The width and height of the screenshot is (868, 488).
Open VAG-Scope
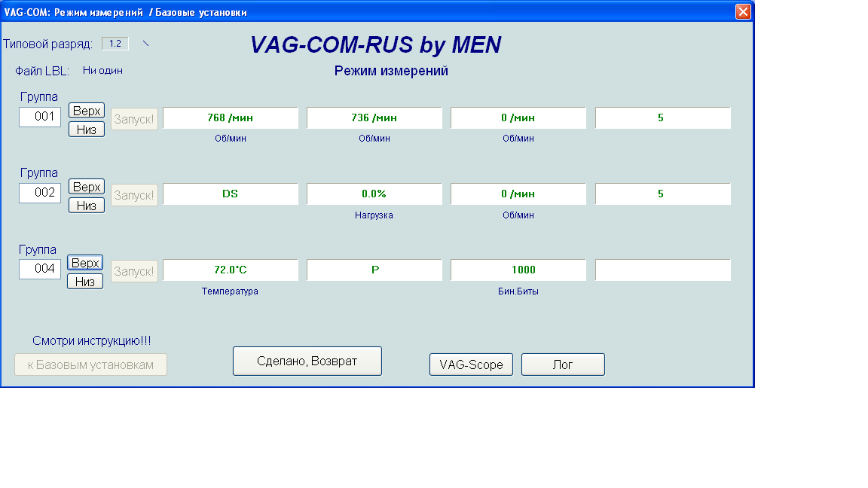[x=471, y=364]
